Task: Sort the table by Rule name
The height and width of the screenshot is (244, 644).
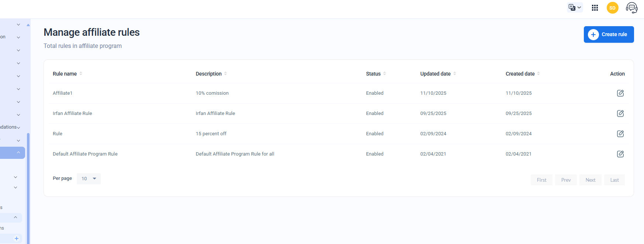Action: [81, 74]
